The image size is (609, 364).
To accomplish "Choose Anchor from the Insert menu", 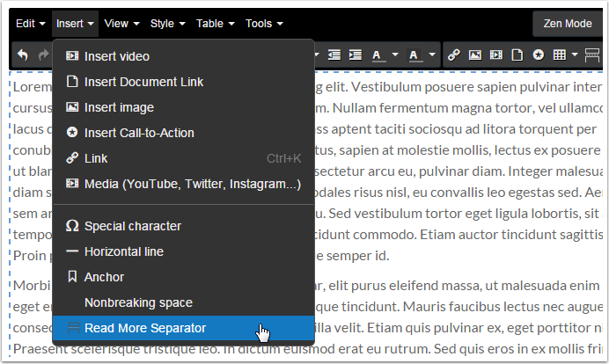I will pyautogui.click(x=183, y=277).
